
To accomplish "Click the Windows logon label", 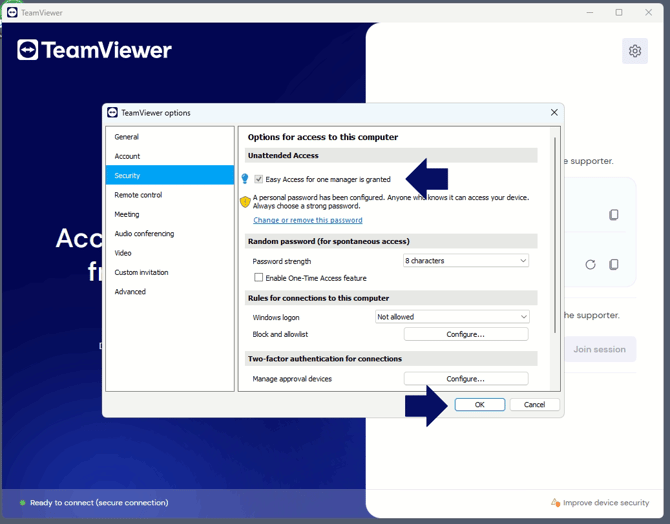I will tap(276, 317).
